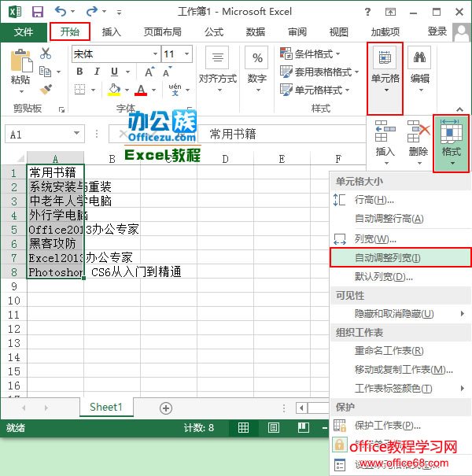Select the Sheet1 worksheet tab
Viewport: 472px width, 476px height.
[106, 407]
